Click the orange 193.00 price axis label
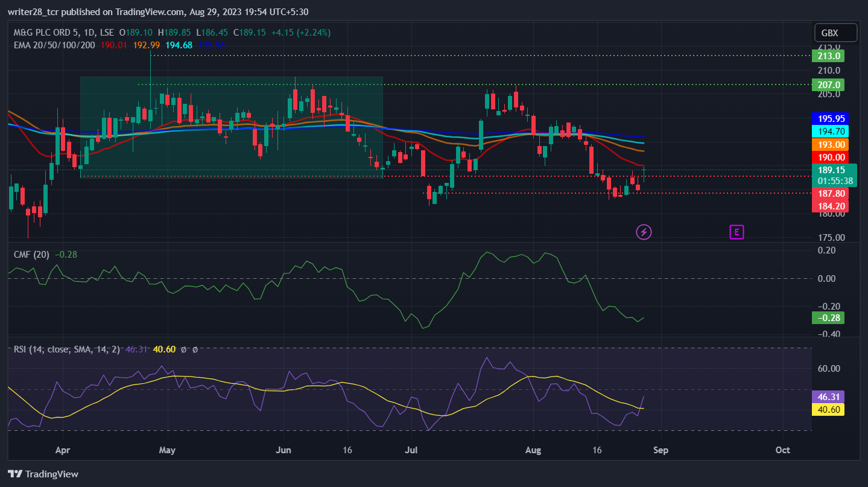The image size is (868, 487). coord(831,145)
